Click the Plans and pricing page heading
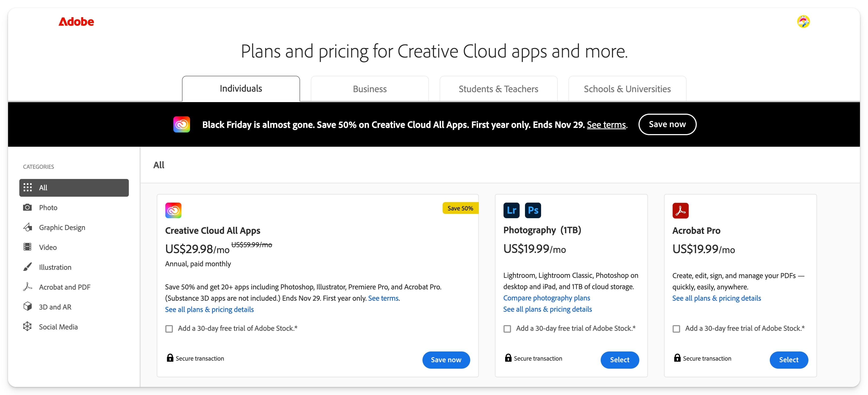Image resolution: width=868 pixels, height=395 pixels. 434,51
